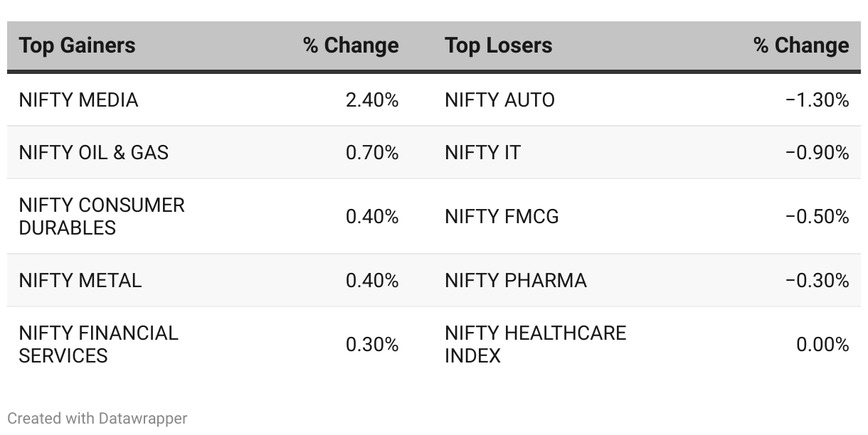Click the −1.30% loss value
The width and height of the screenshot is (868, 435).
click(x=817, y=100)
